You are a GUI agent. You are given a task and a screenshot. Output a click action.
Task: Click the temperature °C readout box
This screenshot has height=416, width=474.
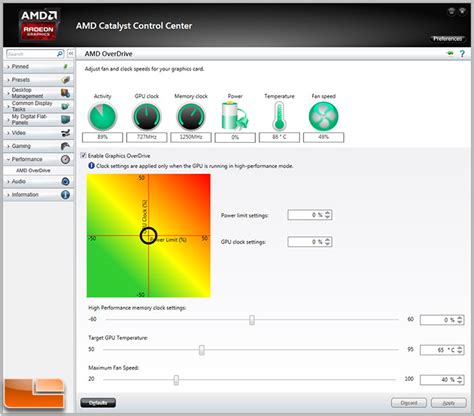click(x=279, y=137)
